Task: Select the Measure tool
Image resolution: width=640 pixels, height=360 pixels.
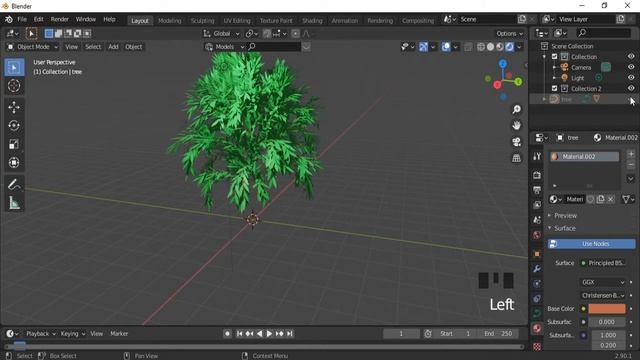Action: pyautogui.click(x=14, y=203)
